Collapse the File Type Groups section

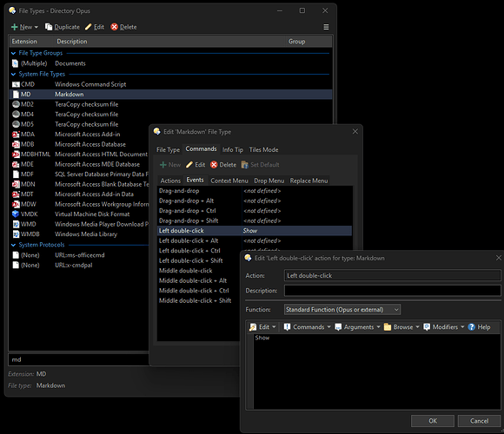(13, 53)
